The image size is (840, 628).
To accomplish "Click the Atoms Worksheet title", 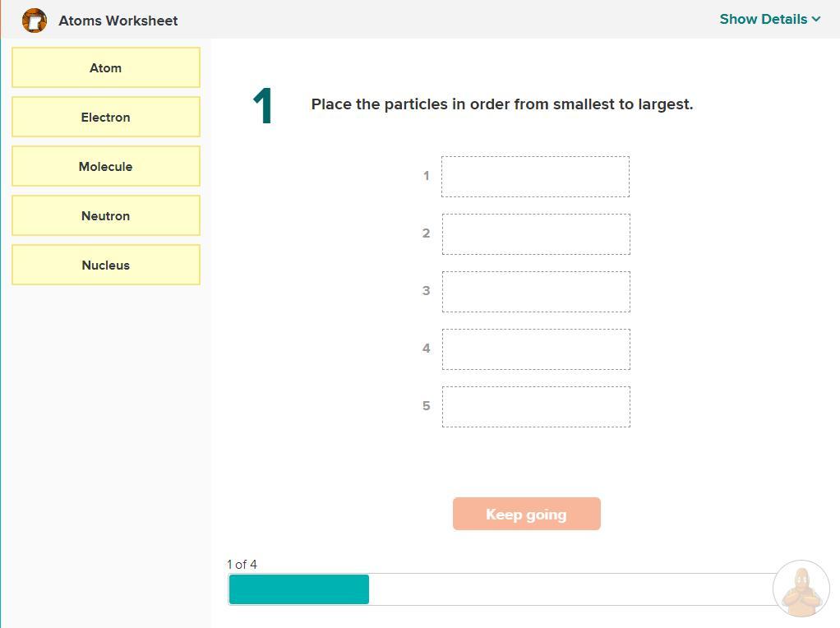I will (x=118, y=21).
